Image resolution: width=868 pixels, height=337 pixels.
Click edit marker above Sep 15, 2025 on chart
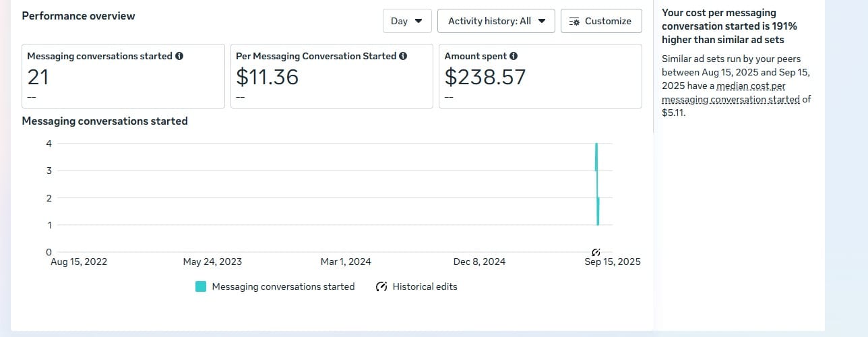tap(596, 252)
